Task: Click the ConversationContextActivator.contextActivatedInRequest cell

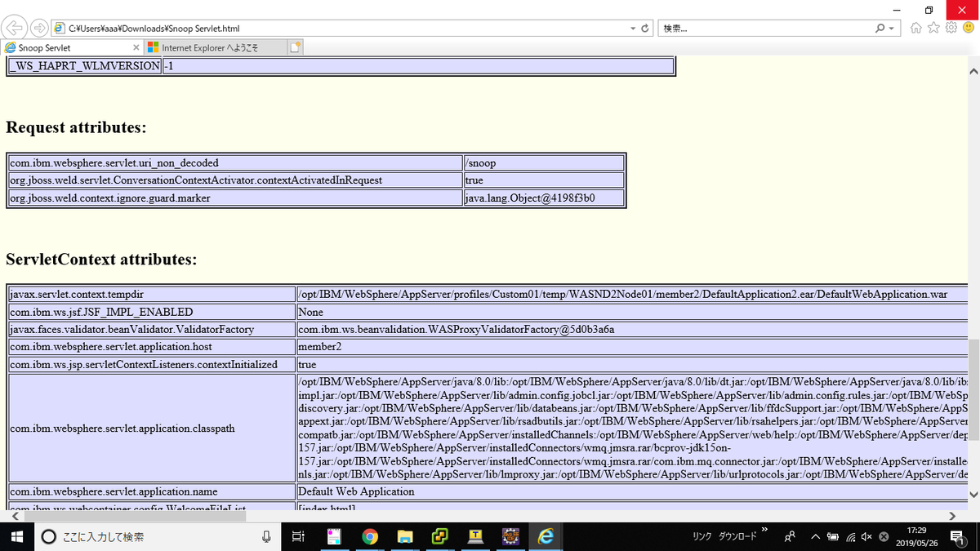Action: tap(235, 180)
